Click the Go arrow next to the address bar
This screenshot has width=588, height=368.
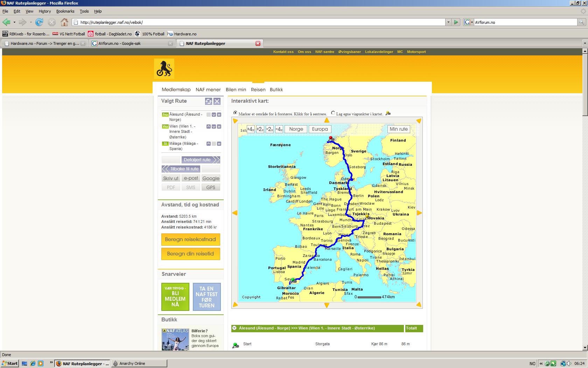click(x=456, y=22)
